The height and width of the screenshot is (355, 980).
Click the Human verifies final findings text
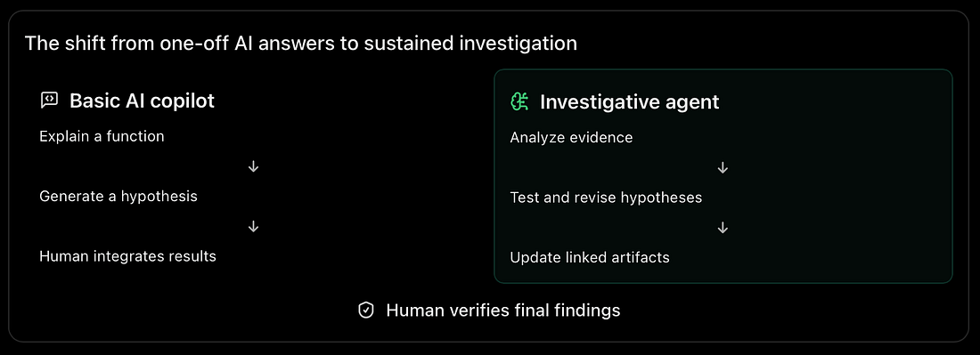[503, 311]
